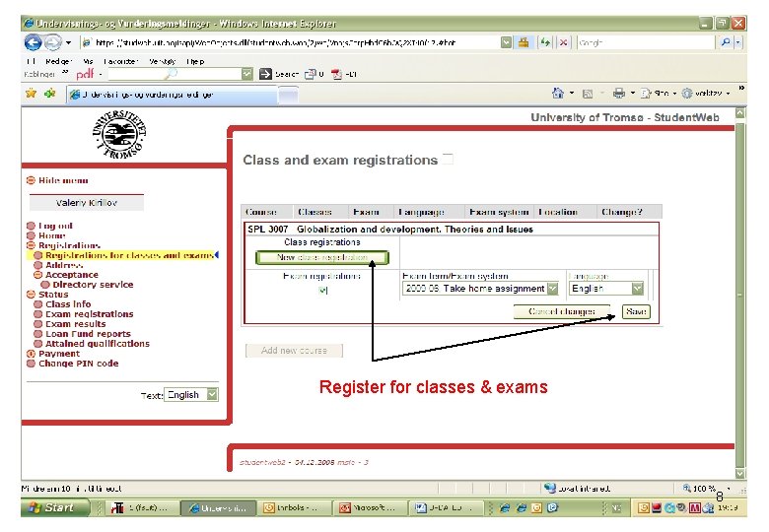Open the Address menu link
Viewport: 769px width, 532px height.
click(64, 265)
